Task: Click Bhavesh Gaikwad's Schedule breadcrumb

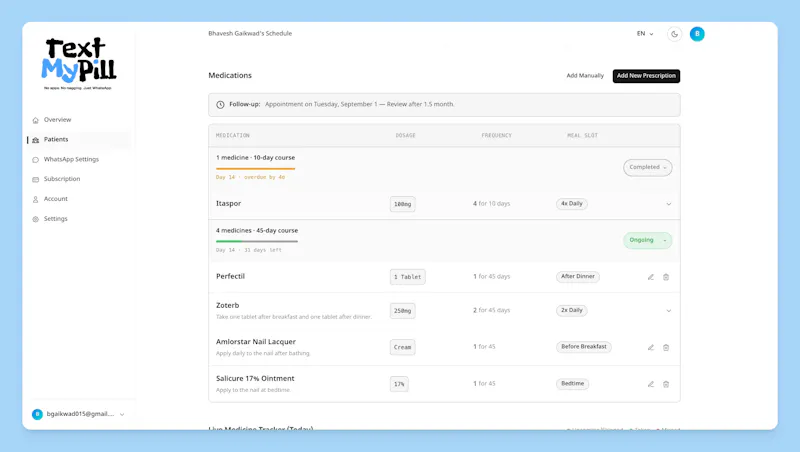Action: pos(250,34)
